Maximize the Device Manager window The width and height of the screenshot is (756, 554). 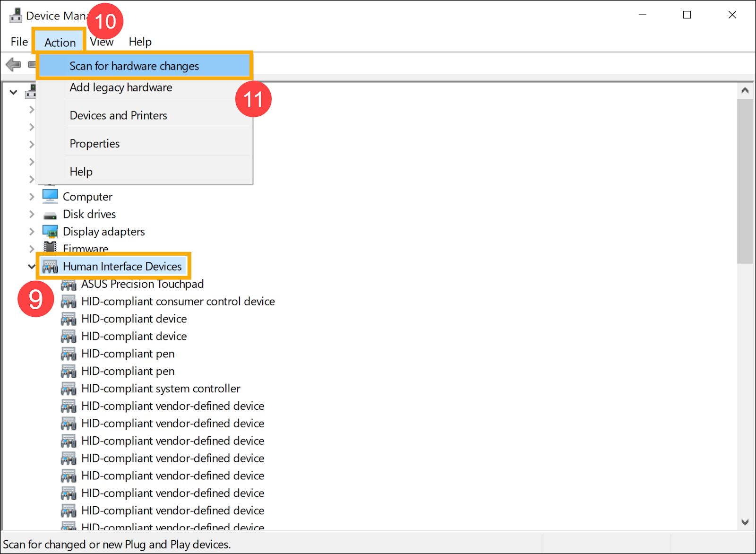[687, 15]
